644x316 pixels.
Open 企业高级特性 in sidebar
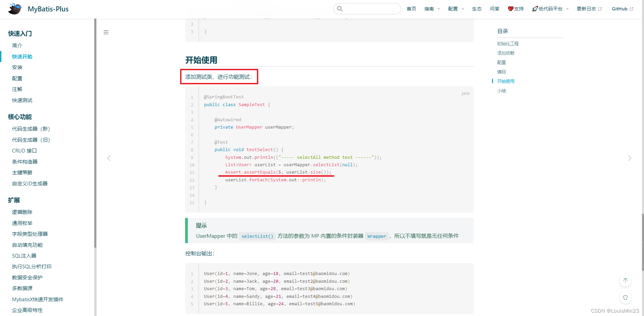(27, 310)
